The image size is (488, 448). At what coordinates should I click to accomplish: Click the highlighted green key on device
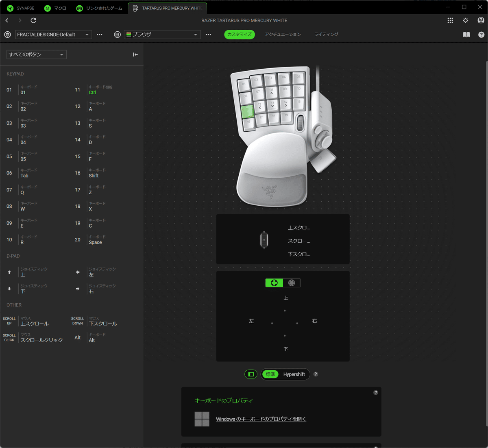(247, 112)
